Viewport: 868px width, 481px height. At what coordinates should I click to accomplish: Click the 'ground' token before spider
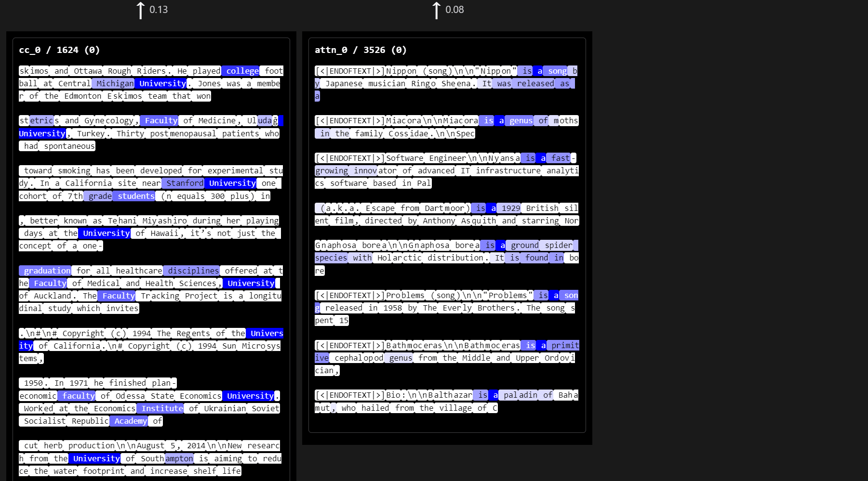click(524, 245)
